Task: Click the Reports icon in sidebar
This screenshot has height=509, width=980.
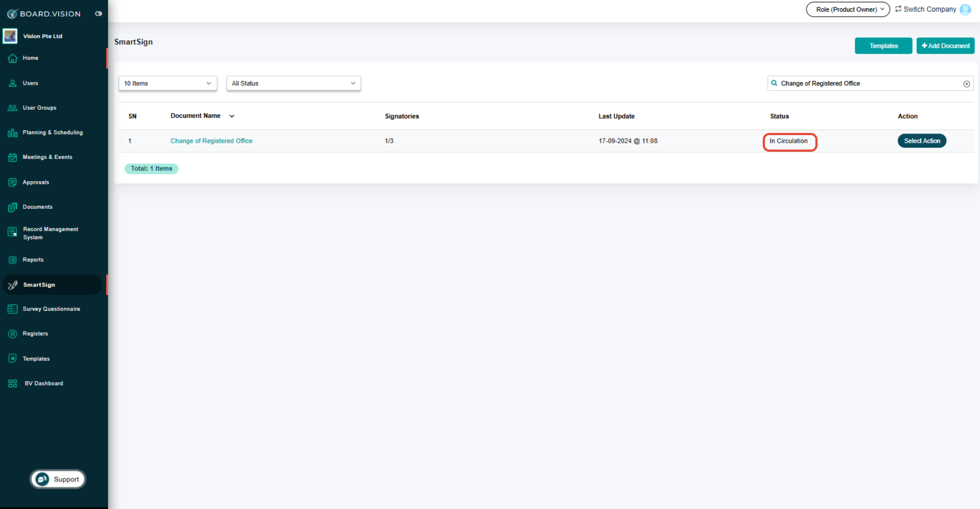Action: pyautogui.click(x=12, y=260)
